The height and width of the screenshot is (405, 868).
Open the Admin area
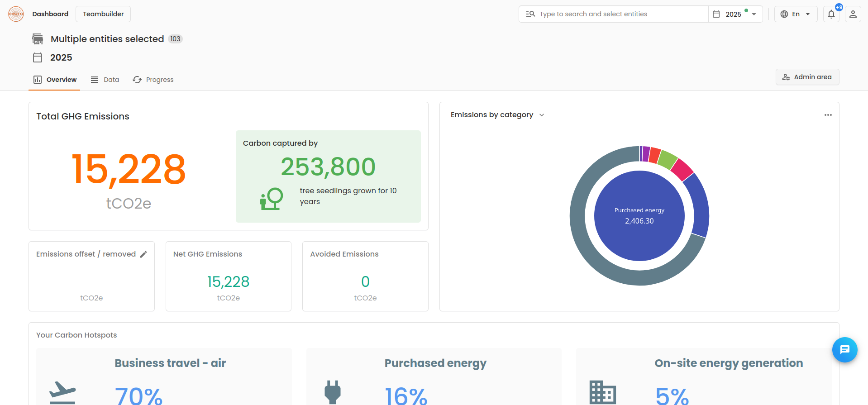[x=807, y=77]
